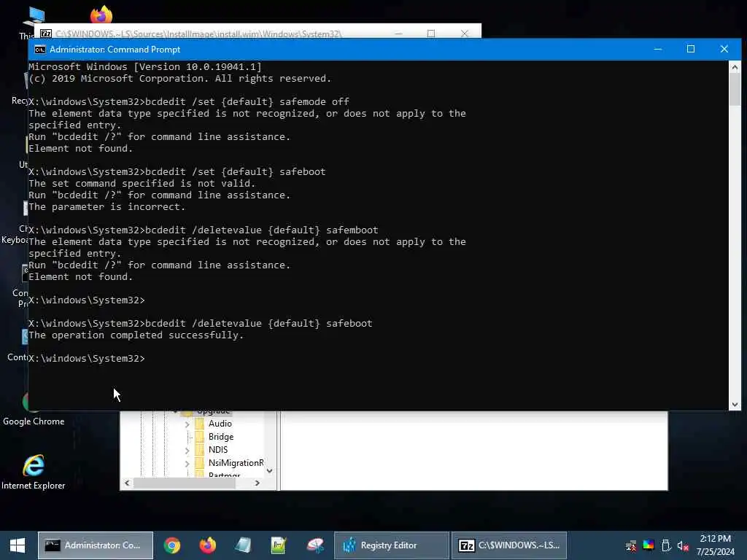
Task: Click the NsiMigrationR key folder icon
Action: (200, 463)
